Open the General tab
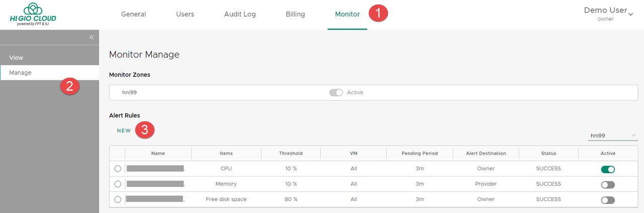Viewport: 644px width, 213px height. [133, 14]
